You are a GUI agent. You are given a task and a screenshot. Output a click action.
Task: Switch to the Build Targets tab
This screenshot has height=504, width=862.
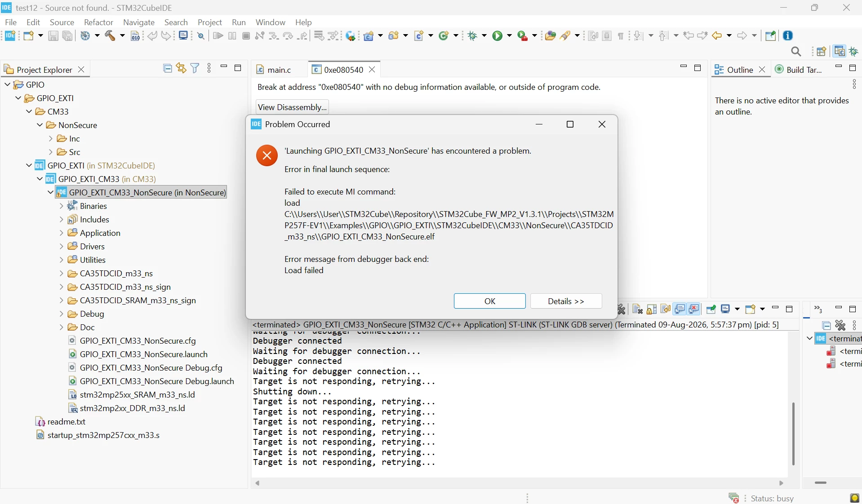tap(799, 70)
